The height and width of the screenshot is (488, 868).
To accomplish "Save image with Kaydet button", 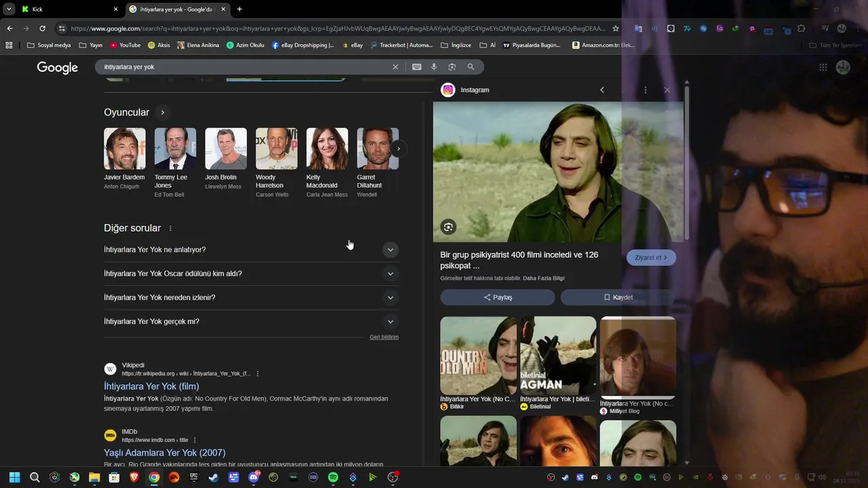I will (x=618, y=298).
